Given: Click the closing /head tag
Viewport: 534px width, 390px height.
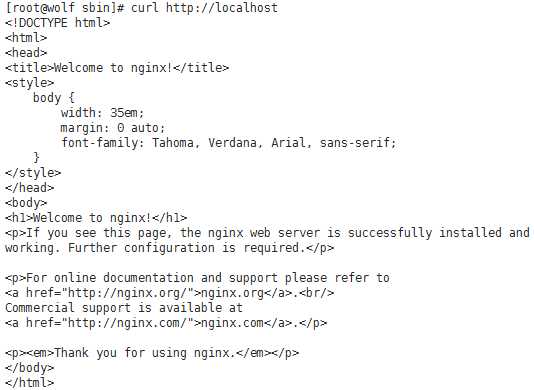Looking at the screenshot, I should pos(30,188).
